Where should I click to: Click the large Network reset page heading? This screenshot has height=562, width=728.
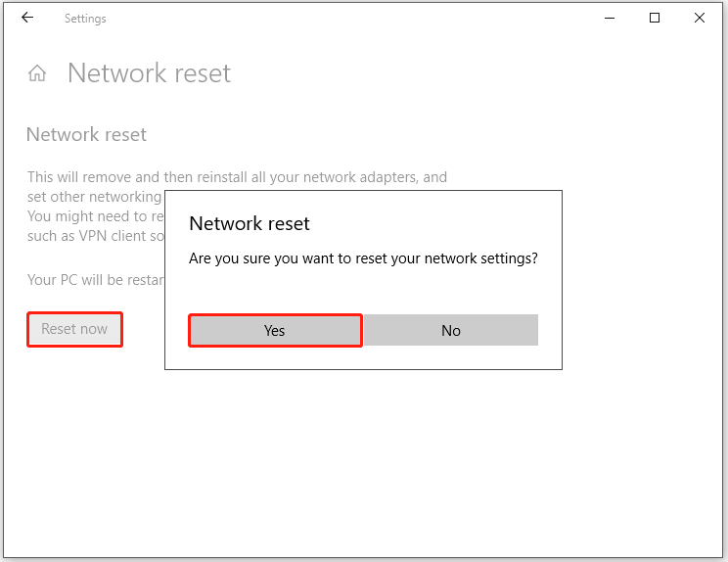coord(149,73)
